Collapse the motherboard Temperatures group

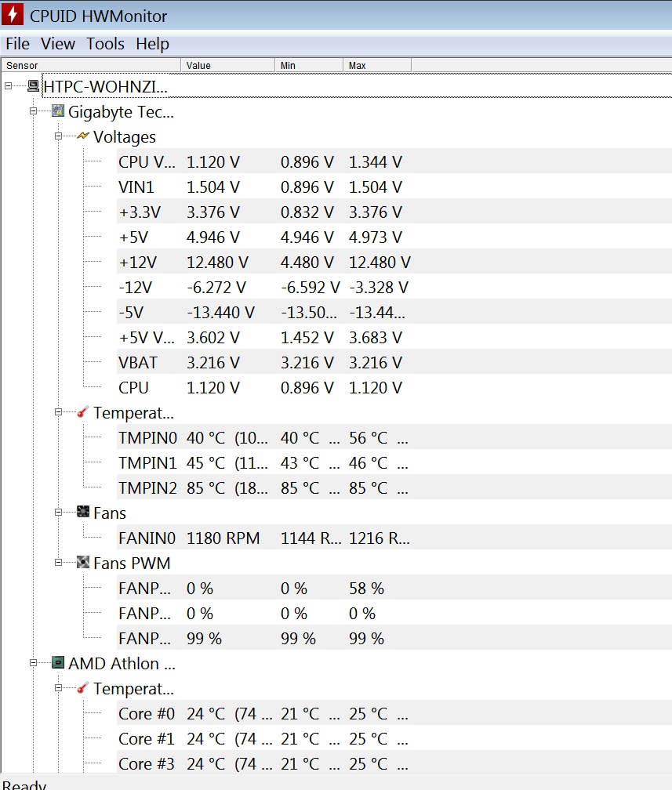tap(59, 412)
